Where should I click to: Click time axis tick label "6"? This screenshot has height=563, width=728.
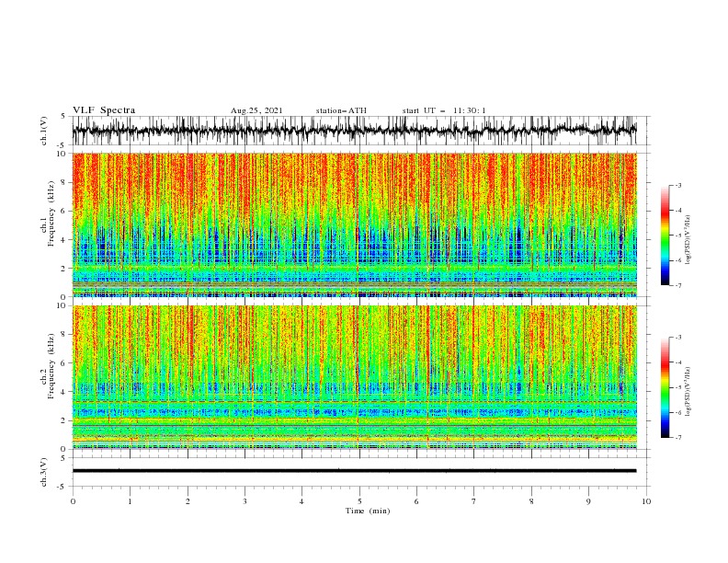[x=416, y=501]
